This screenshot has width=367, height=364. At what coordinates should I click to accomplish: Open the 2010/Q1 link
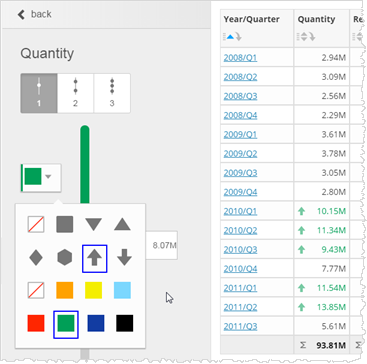point(240,211)
